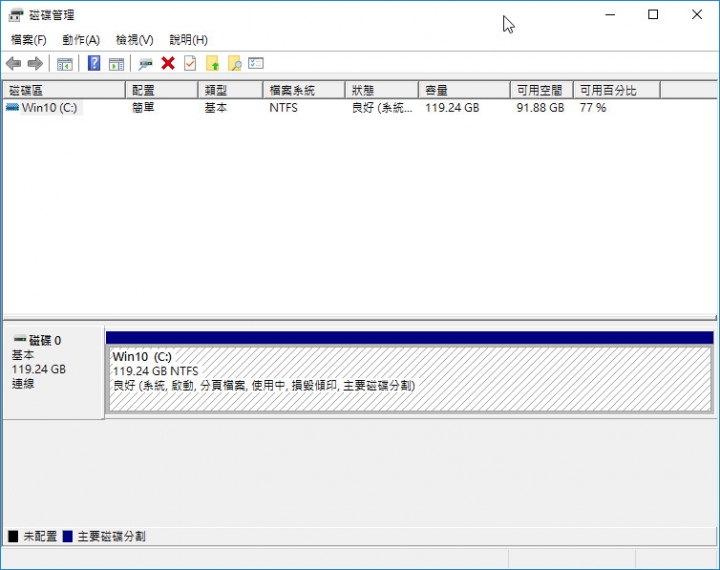Click the 77 % free percentage cell
Viewport: 720px width, 570px height.
593,107
